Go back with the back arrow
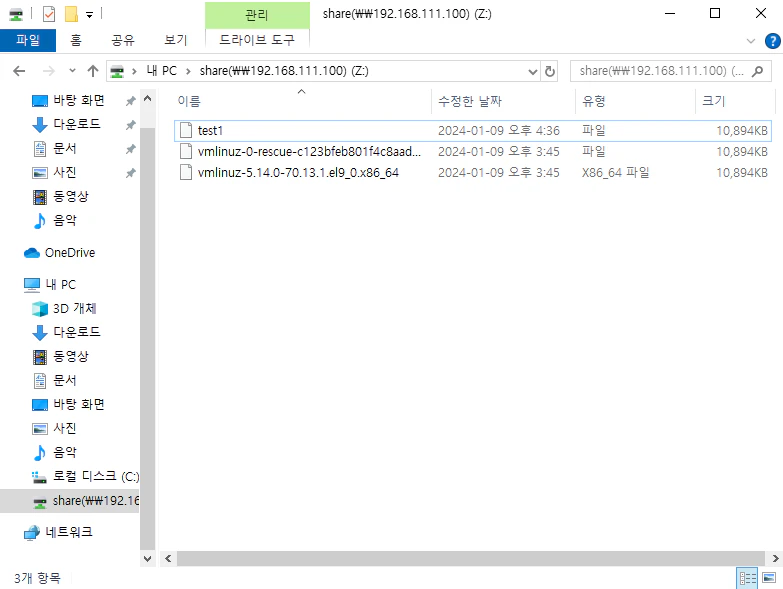 click(x=19, y=71)
